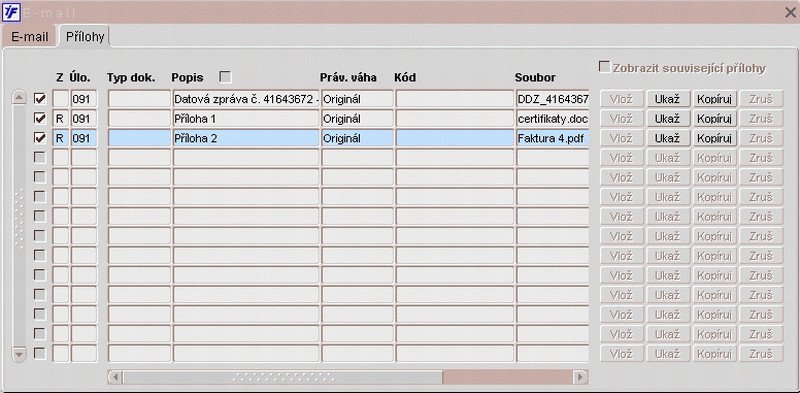Viewport: 800px width, 393px height.
Task: Click the Kód field in Datová zpráva row
Action: 455,99
